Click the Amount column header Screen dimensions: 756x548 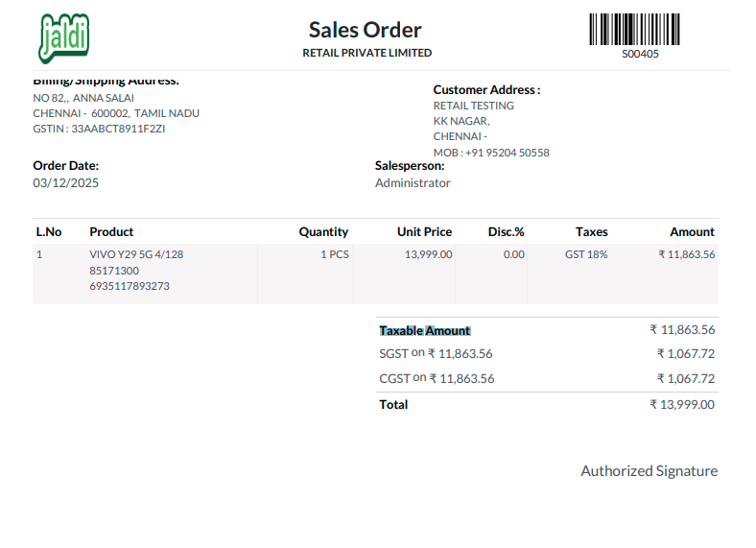pyautogui.click(x=692, y=232)
